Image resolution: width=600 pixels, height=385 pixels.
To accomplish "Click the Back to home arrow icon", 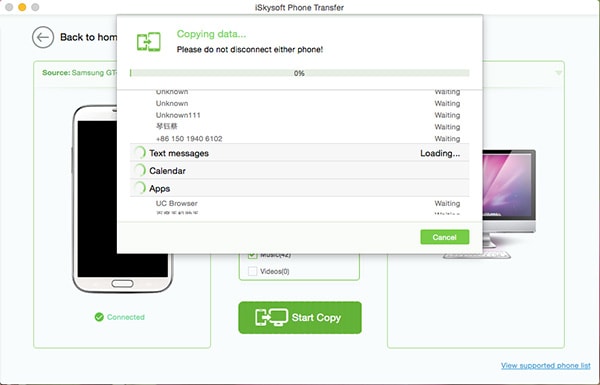I will pyautogui.click(x=43, y=37).
